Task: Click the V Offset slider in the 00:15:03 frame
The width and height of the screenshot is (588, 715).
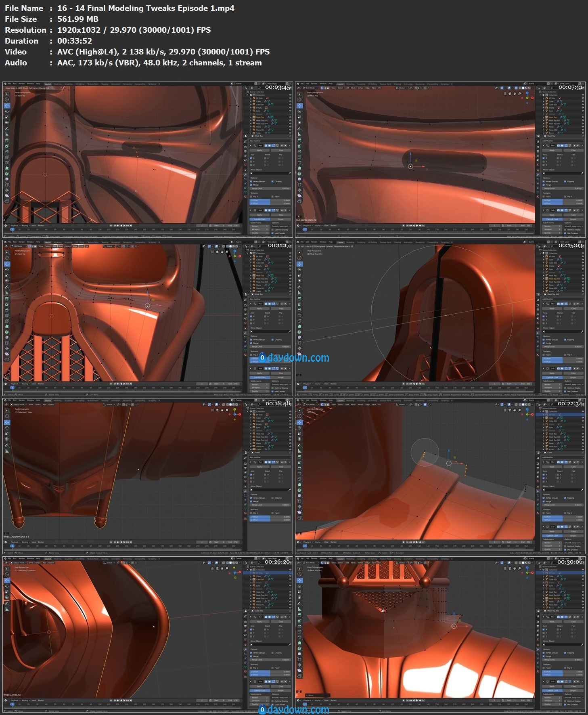Action: (563, 362)
